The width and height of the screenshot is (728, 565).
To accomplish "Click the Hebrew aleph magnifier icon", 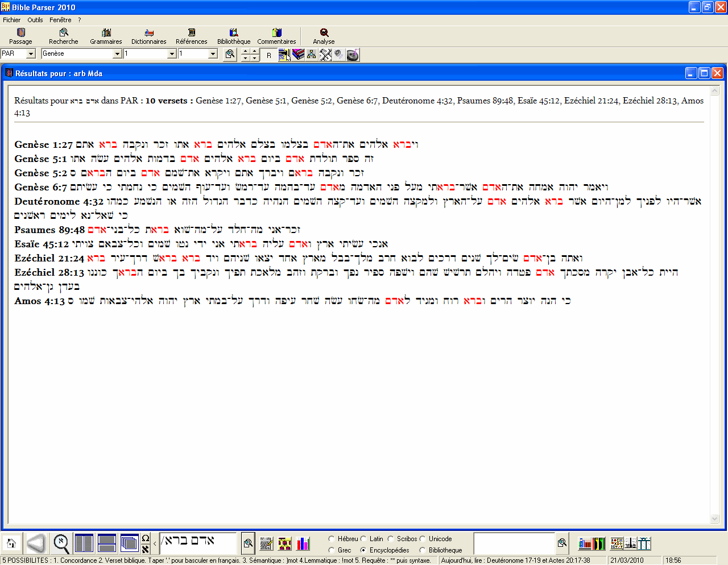I will 61,543.
